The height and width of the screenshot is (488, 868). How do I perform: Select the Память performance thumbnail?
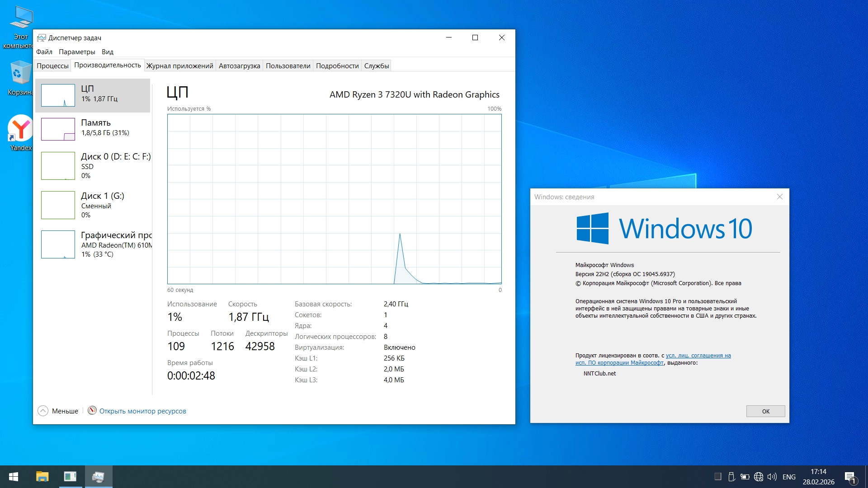click(58, 129)
